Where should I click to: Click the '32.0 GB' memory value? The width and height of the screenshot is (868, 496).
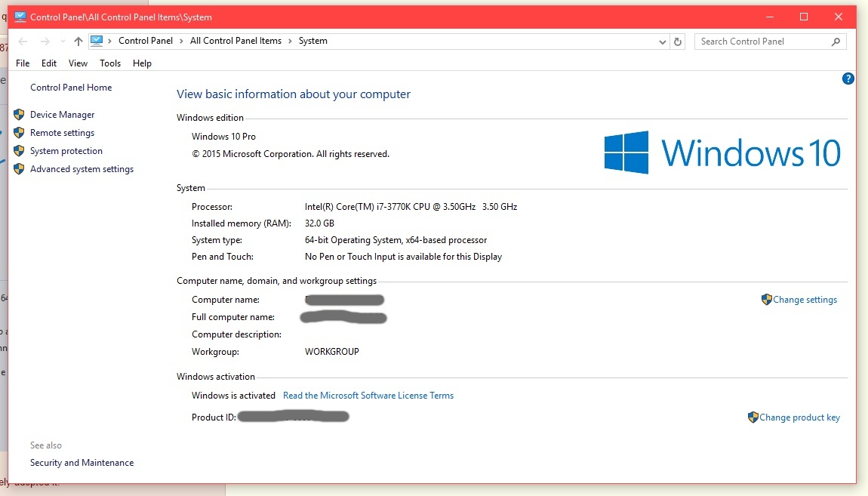coord(319,223)
